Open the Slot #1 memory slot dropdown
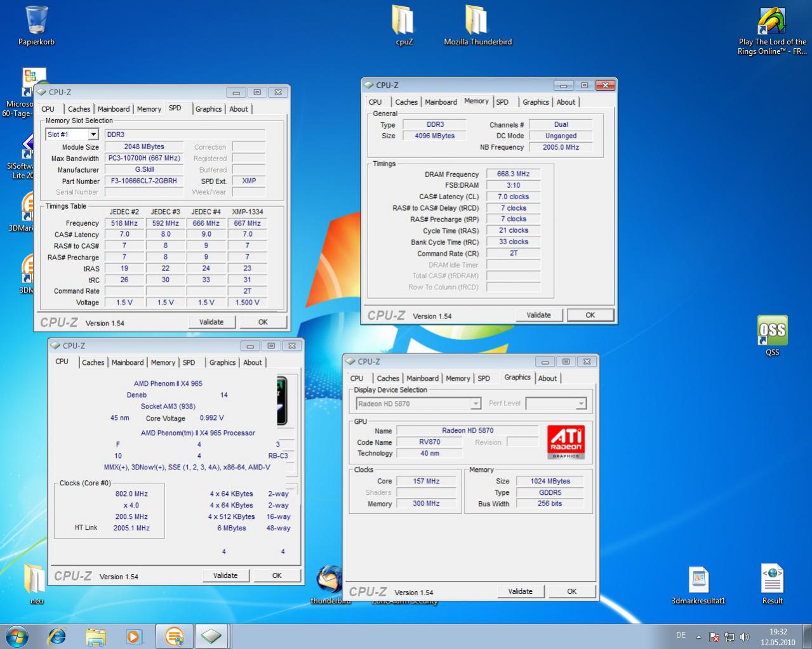The image size is (812, 649). coord(93,134)
